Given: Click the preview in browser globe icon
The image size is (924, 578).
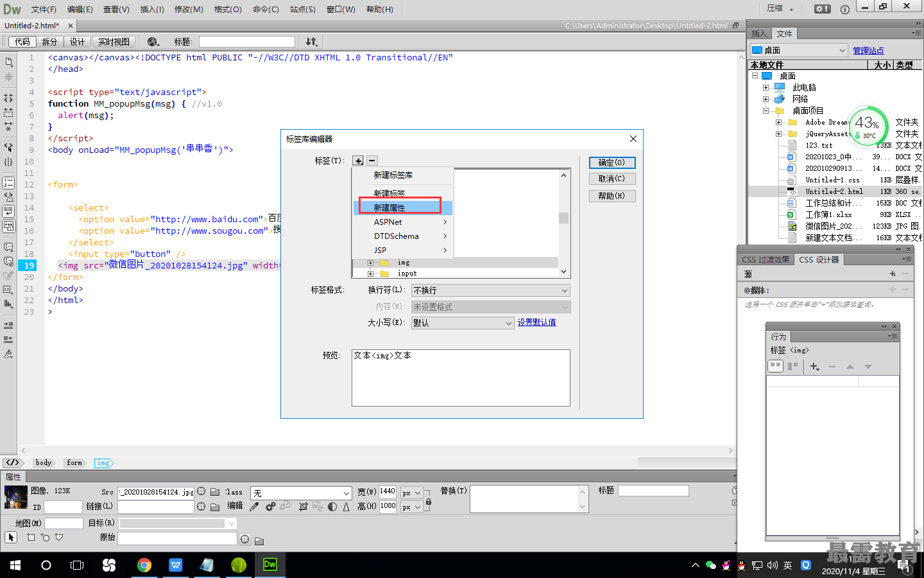Looking at the screenshot, I should coord(153,42).
